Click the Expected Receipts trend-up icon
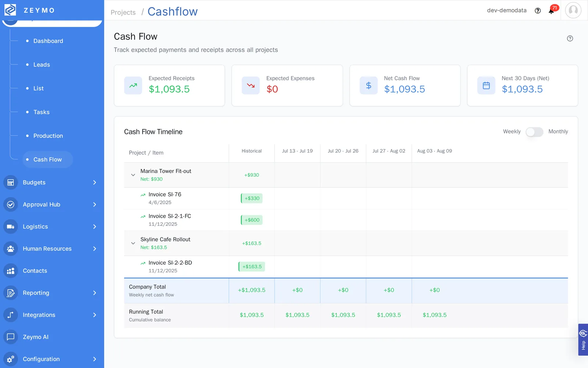Viewport: 588px width, 368px height. tap(133, 85)
